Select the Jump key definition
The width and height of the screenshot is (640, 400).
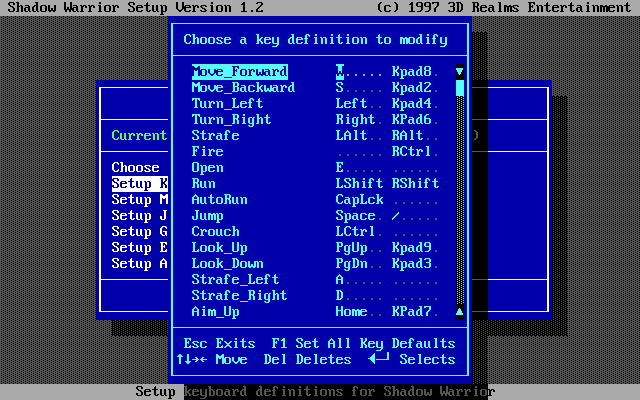(x=207, y=216)
